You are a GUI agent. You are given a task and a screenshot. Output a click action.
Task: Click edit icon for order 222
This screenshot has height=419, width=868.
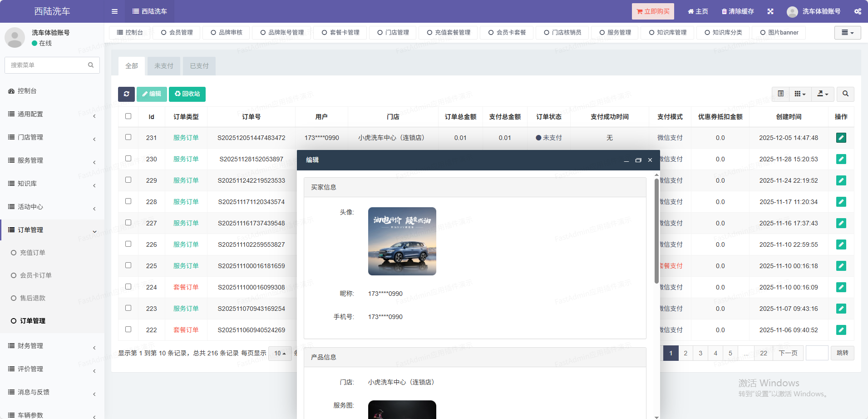[x=841, y=330]
